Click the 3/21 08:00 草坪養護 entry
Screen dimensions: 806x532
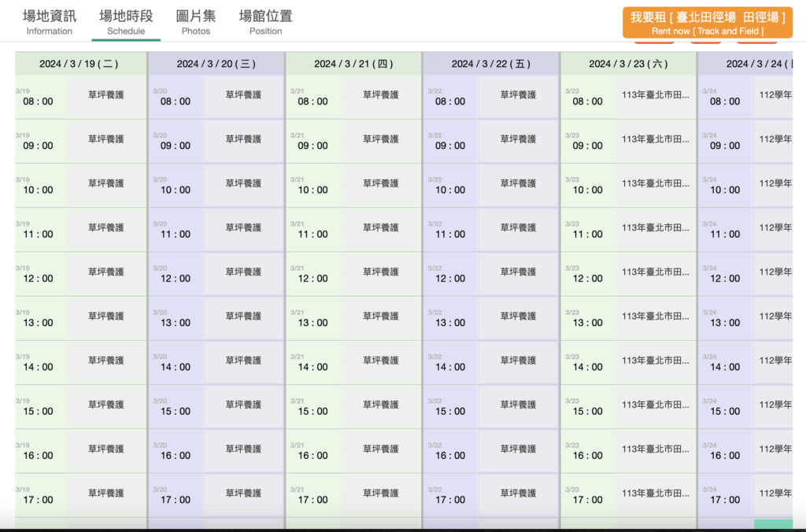click(x=381, y=95)
